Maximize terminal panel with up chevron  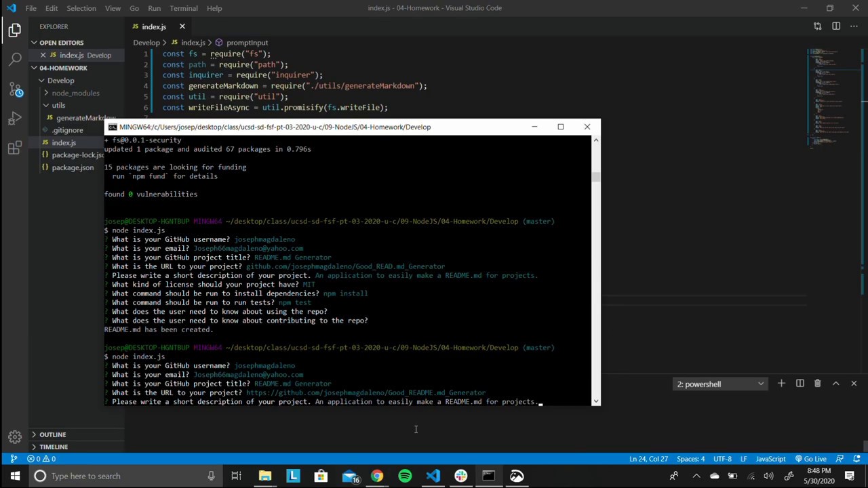[835, 384]
